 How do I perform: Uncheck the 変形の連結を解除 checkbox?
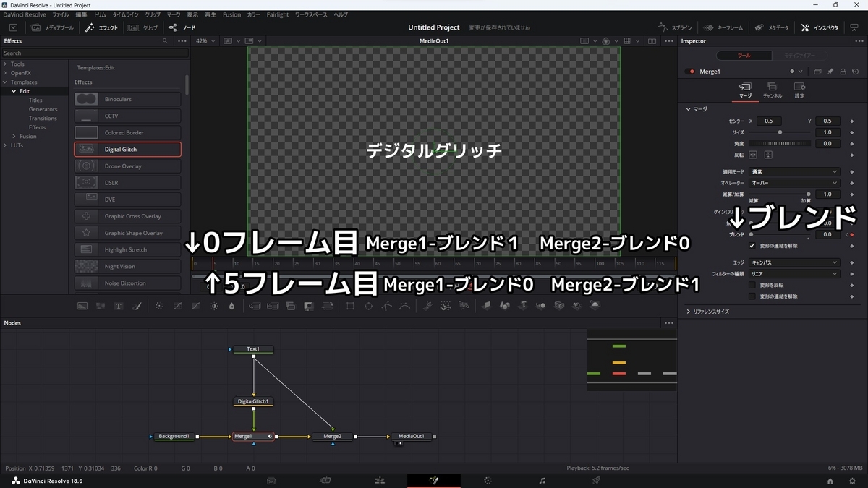(752, 245)
